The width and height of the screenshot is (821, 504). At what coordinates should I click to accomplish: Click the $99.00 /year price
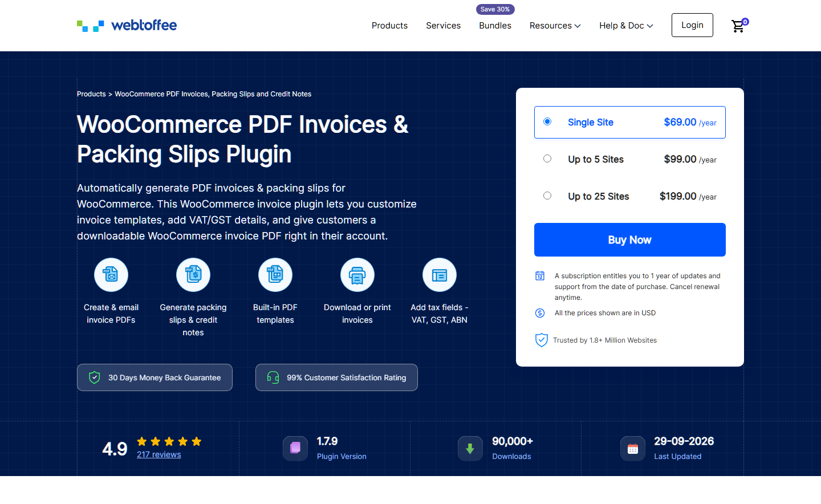(690, 159)
